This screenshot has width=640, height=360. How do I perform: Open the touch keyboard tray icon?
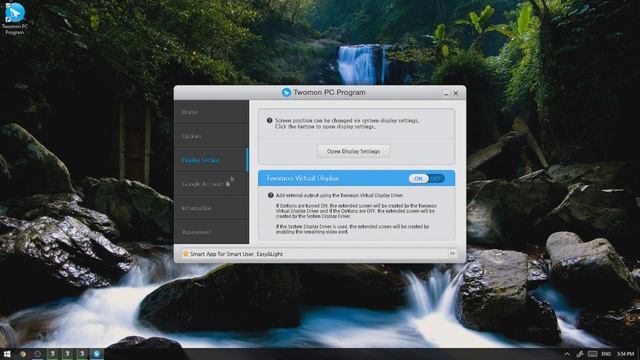[x=593, y=354]
